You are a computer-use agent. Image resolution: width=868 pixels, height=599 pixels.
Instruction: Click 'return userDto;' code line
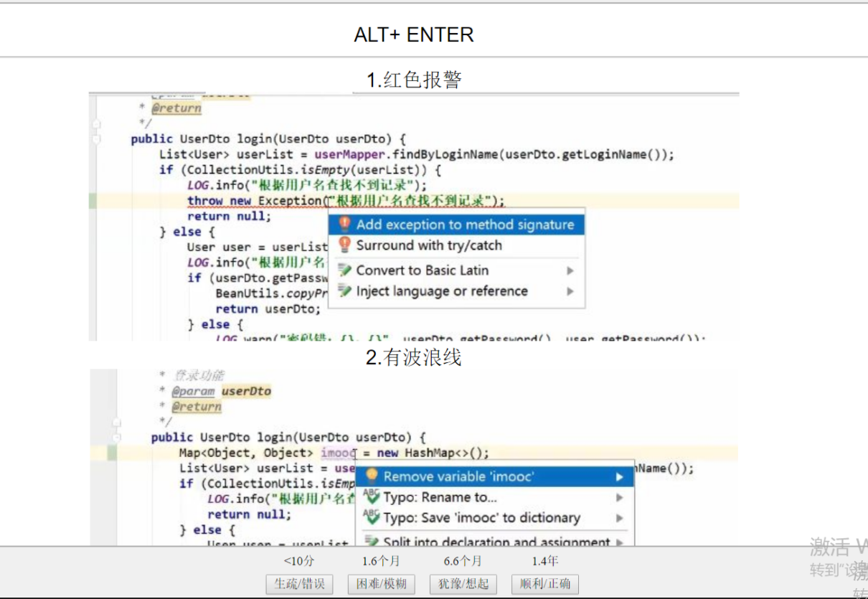(268, 309)
